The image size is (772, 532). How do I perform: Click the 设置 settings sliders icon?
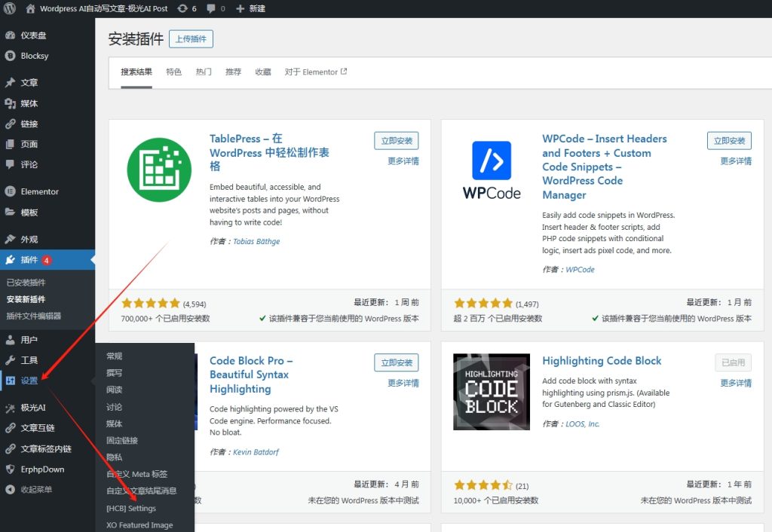10,381
